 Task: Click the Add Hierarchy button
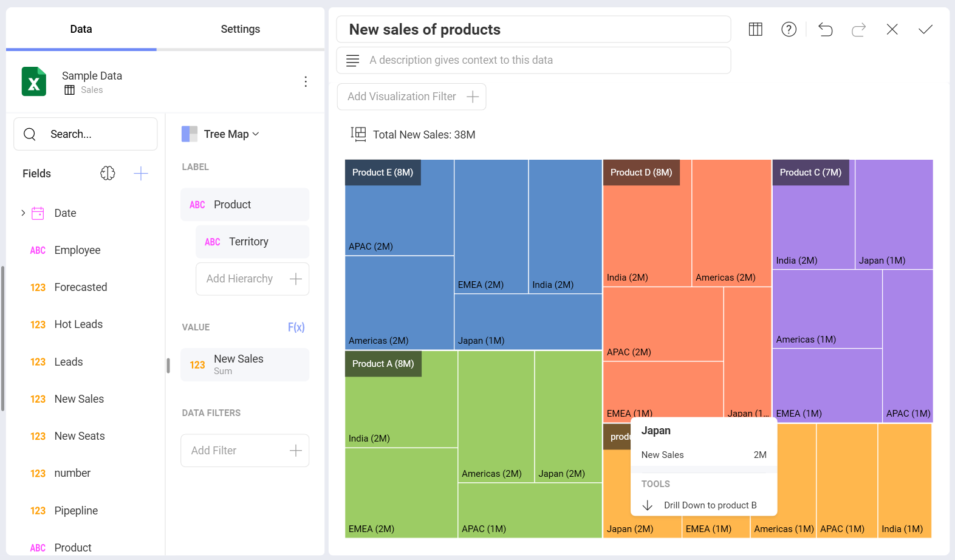pos(252,279)
